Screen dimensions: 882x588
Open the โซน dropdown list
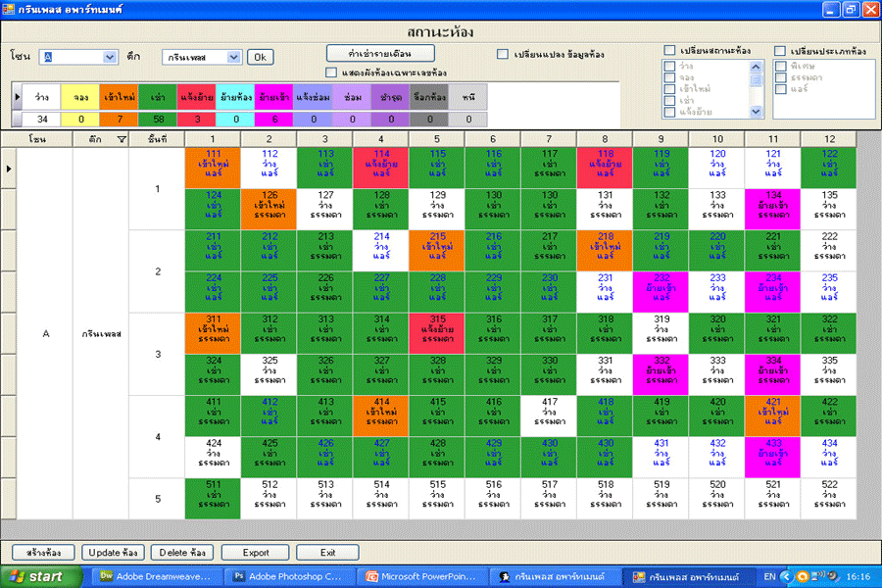[x=110, y=57]
